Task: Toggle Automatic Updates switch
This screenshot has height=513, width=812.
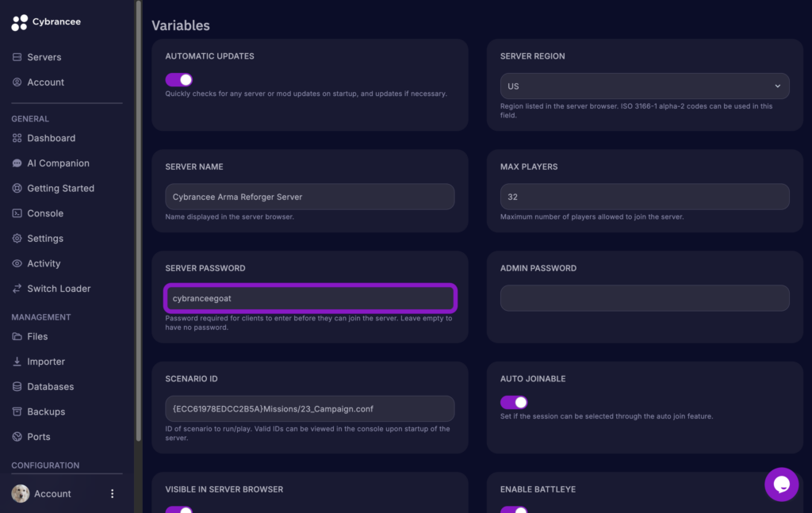Action: pos(178,80)
